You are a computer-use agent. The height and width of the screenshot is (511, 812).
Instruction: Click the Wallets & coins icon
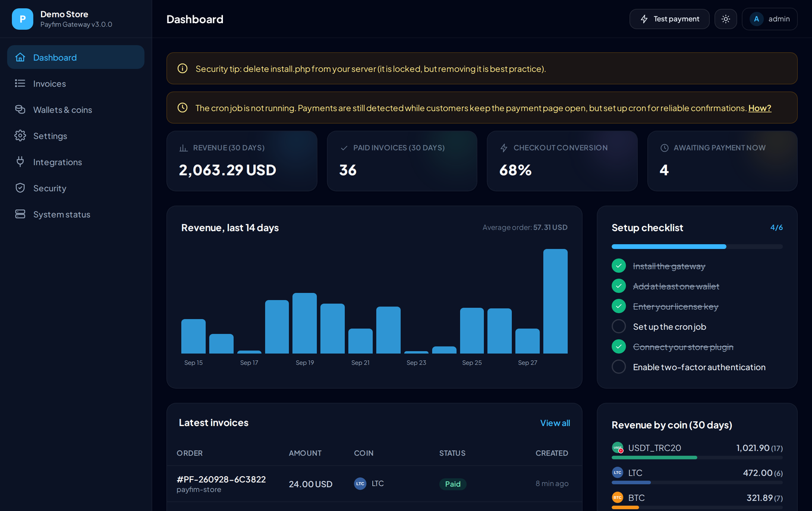pyautogui.click(x=20, y=109)
